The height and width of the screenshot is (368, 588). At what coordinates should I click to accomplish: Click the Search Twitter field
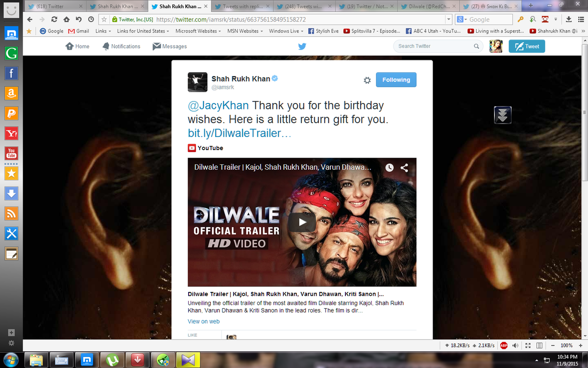(438, 46)
